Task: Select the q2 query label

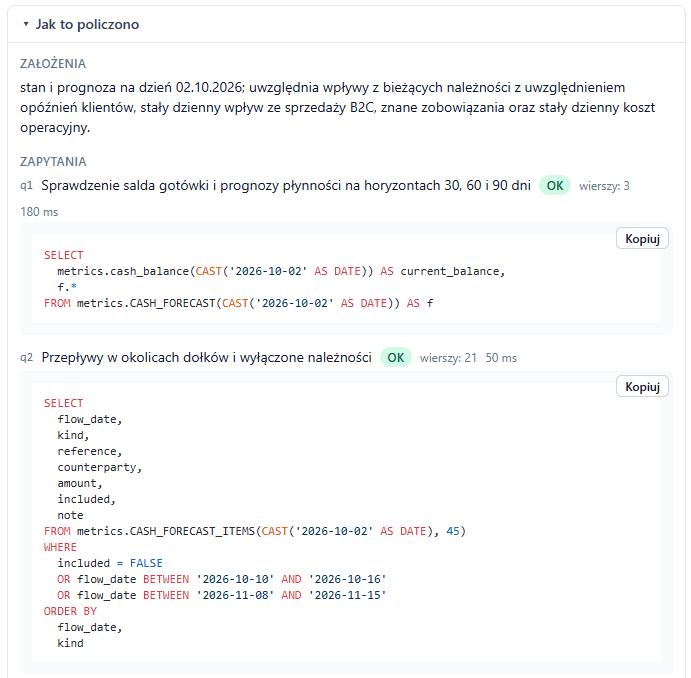Action: 26,357
